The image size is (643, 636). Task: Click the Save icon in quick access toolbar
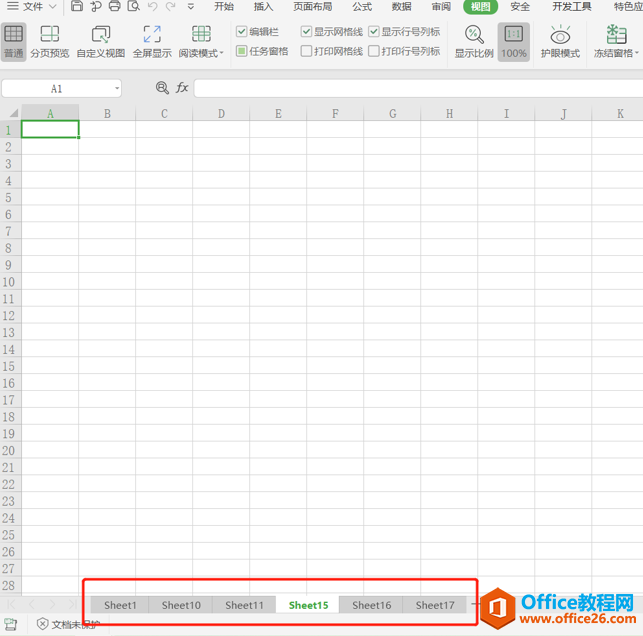coord(77,6)
